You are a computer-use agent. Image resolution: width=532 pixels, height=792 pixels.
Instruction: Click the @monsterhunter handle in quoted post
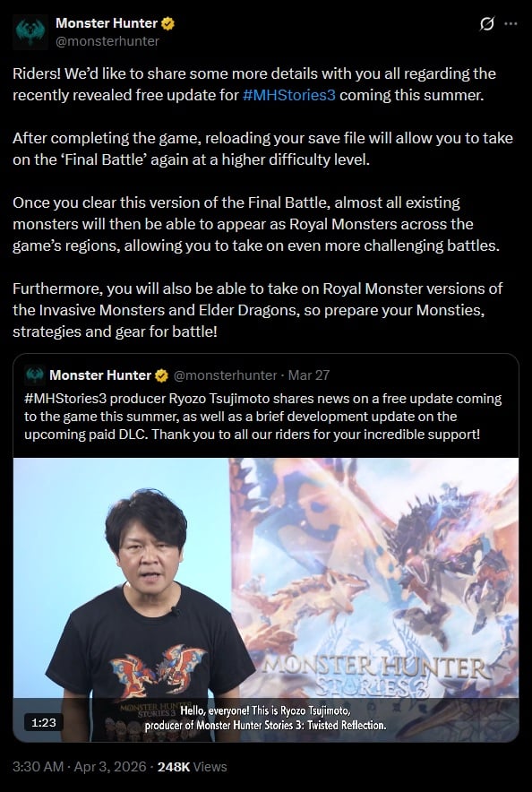click(x=225, y=375)
